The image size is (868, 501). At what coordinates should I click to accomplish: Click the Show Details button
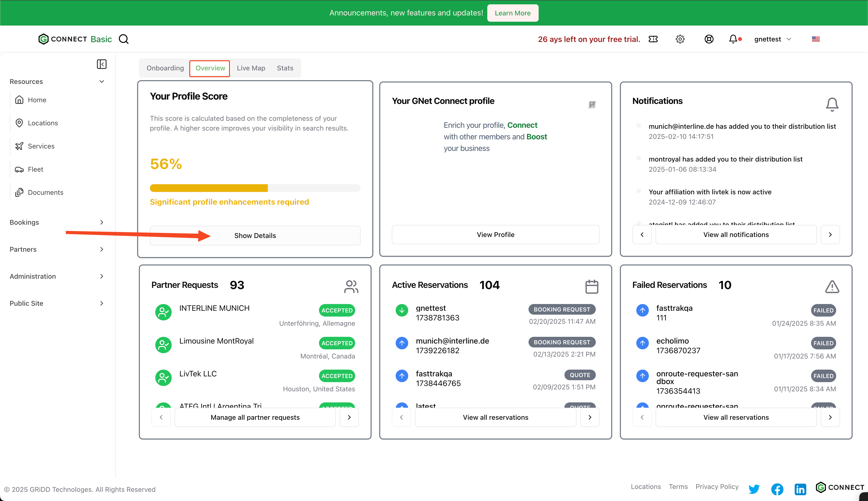coord(255,235)
